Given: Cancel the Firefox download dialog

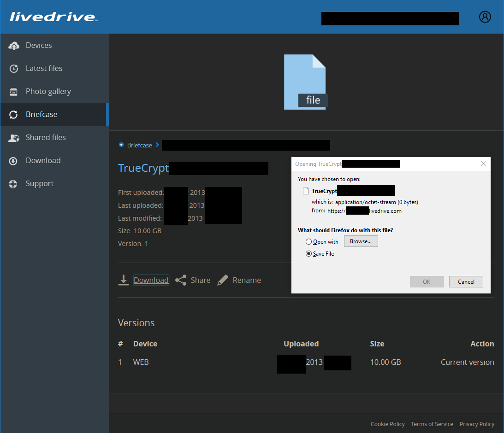Looking at the screenshot, I should (466, 281).
